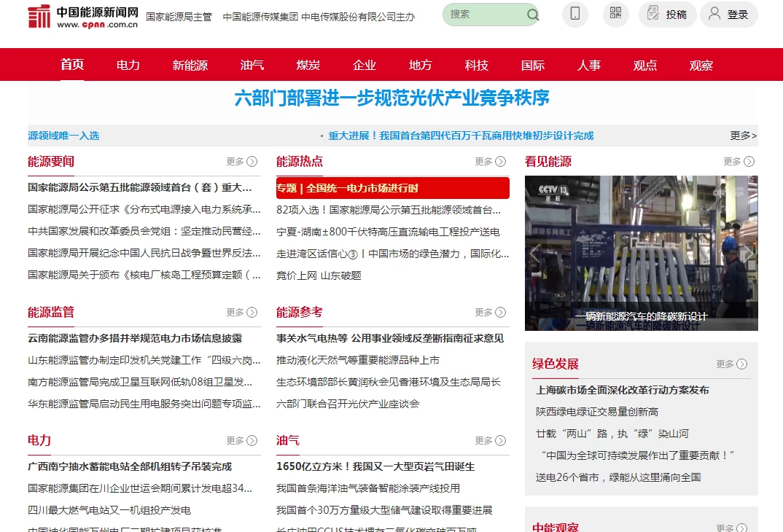Click the mobile phone icon in the header
This screenshot has width=783, height=532.
tap(574, 15)
